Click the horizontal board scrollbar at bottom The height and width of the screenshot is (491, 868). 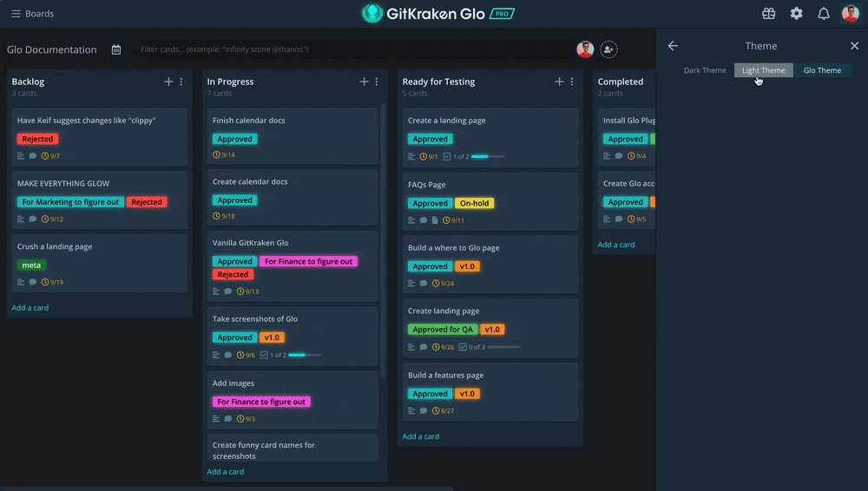[x=227, y=488]
